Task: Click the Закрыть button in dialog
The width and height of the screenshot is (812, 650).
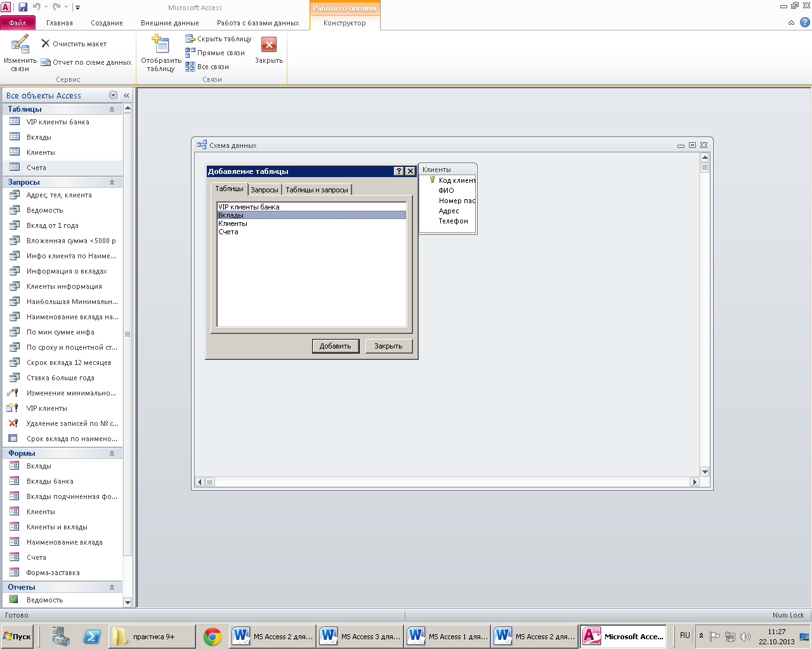Action: (388, 346)
